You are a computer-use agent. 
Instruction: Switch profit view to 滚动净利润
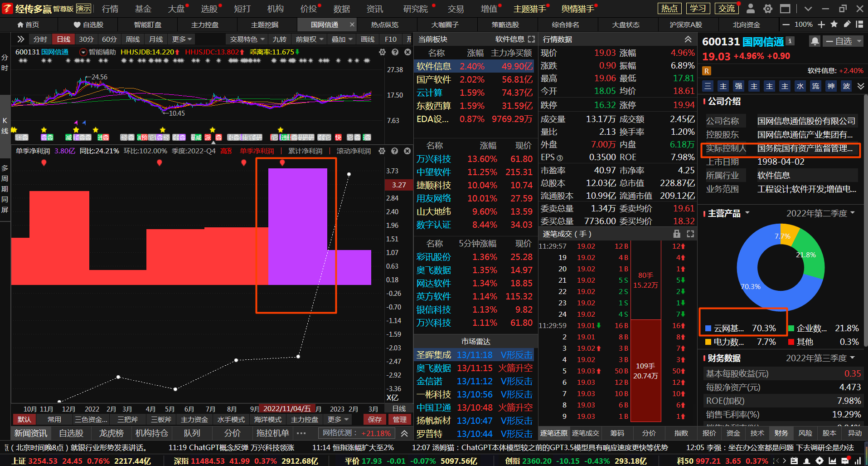click(354, 151)
